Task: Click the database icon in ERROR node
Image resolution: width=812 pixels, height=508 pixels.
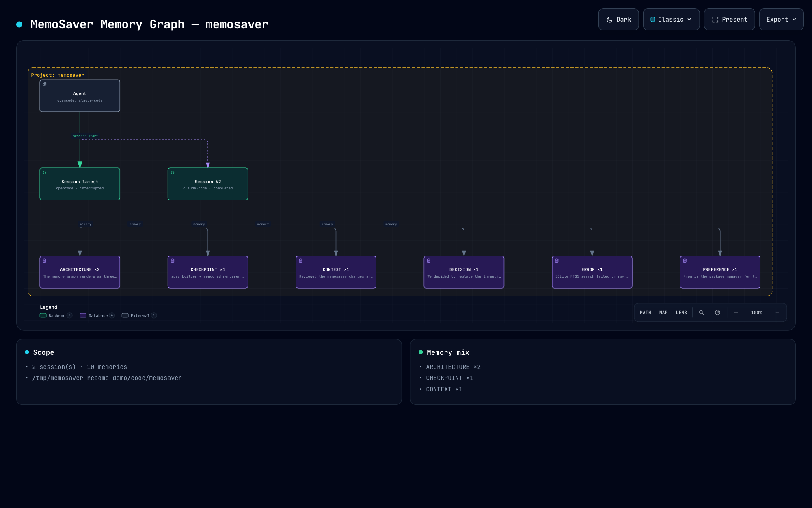Action: pyautogui.click(x=557, y=261)
